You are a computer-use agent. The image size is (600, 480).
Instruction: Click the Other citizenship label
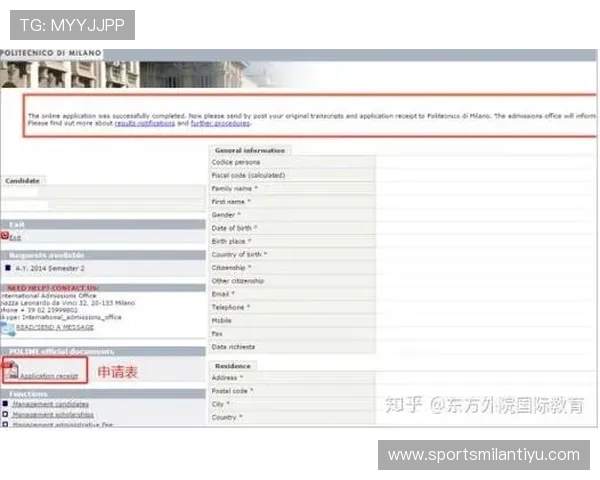(238, 281)
